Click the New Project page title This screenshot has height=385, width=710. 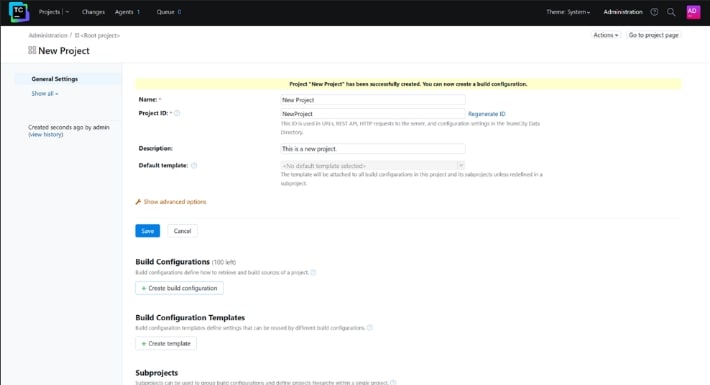click(64, 51)
